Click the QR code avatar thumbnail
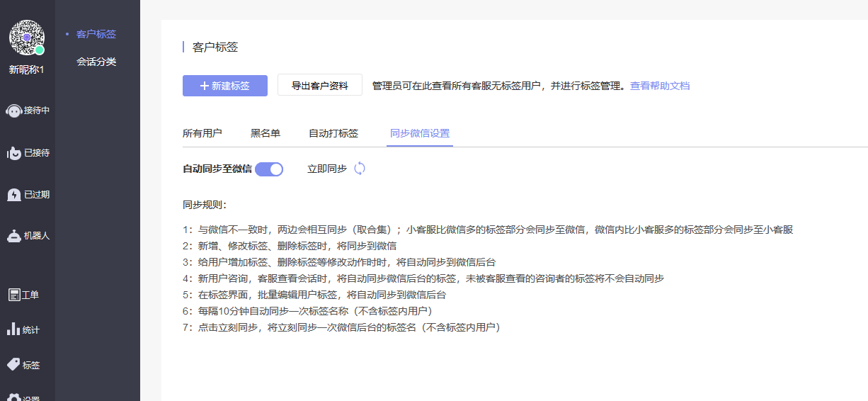Viewport: 868px width, 401px height. 27,38
